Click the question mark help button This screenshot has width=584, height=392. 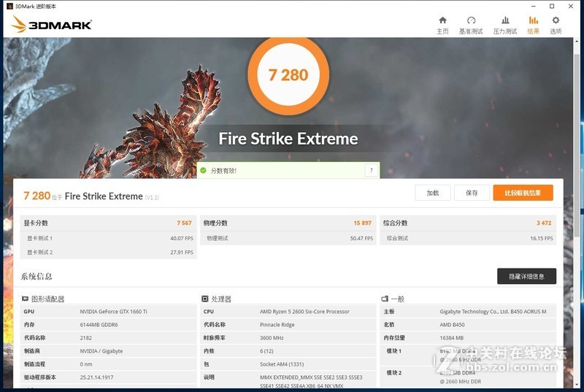(x=371, y=171)
